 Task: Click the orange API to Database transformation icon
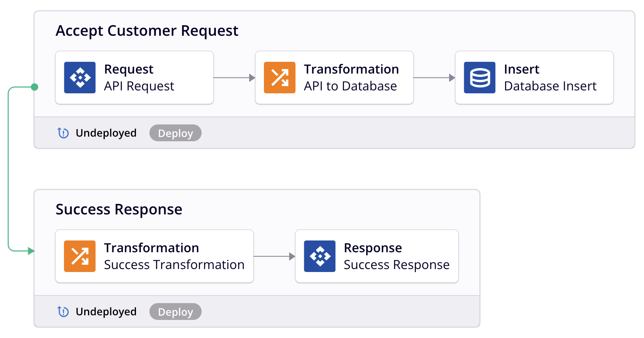pos(279,78)
